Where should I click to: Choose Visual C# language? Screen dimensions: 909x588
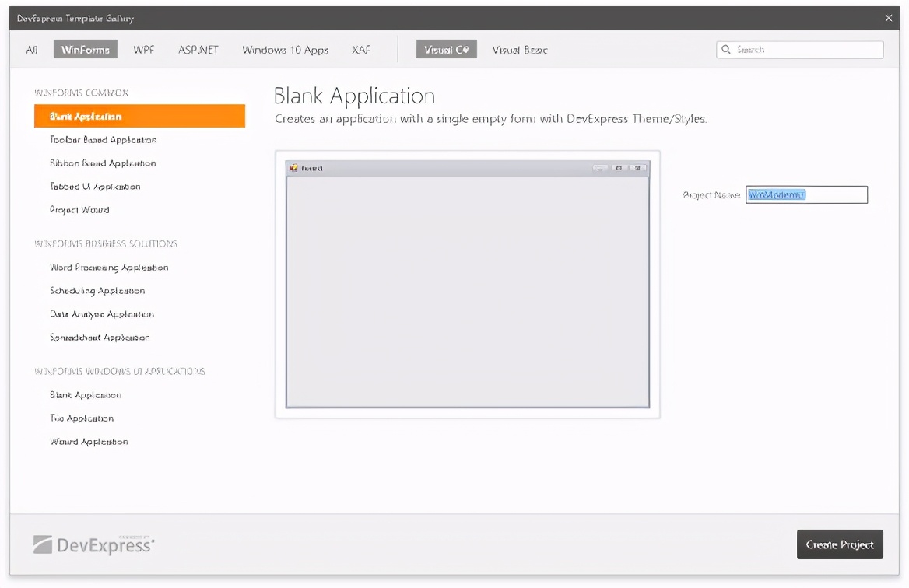[x=447, y=50]
